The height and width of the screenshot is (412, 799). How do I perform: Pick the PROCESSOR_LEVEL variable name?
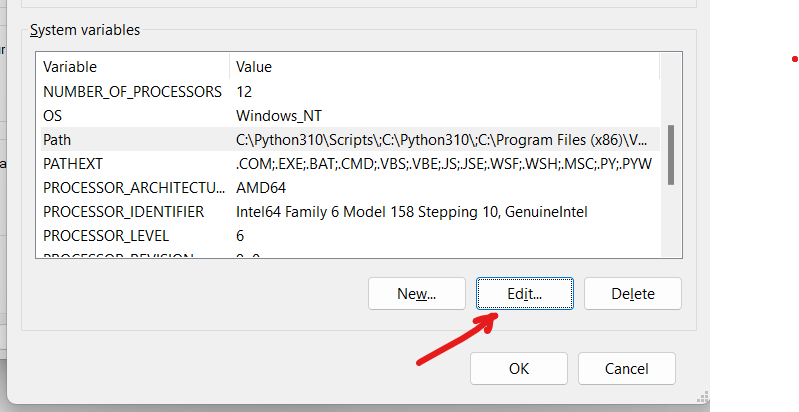point(106,236)
